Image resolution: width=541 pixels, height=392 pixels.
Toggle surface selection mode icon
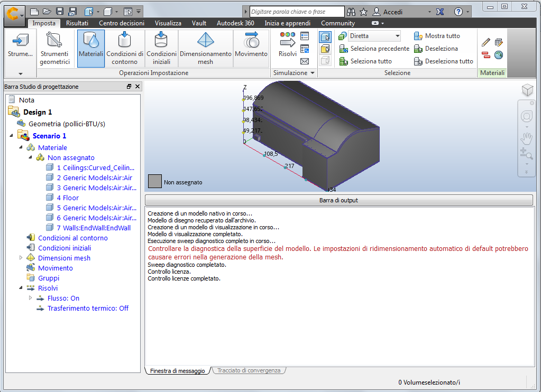coord(325,49)
